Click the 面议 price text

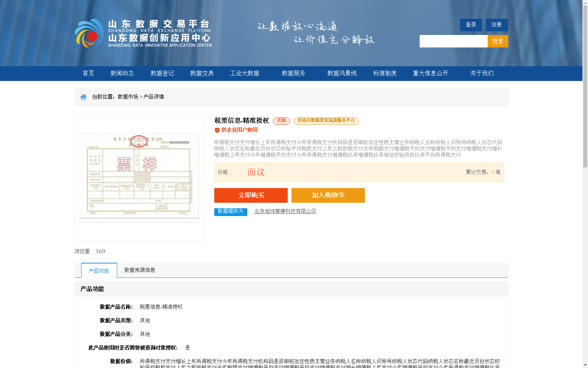(x=256, y=172)
